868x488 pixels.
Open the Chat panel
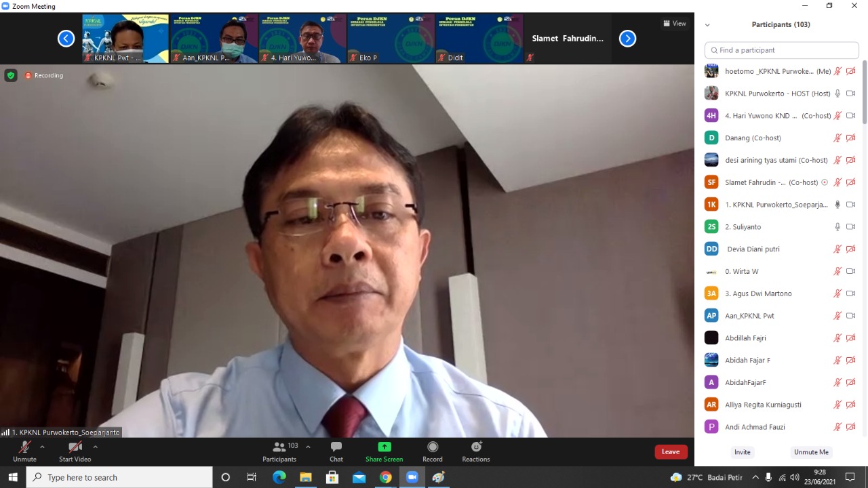(x=336, y=451)
